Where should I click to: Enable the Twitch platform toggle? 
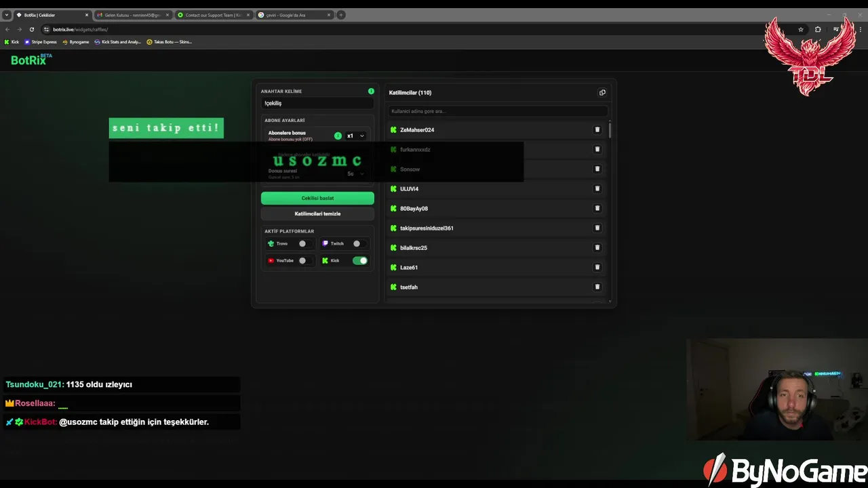(x=359, y=243)
